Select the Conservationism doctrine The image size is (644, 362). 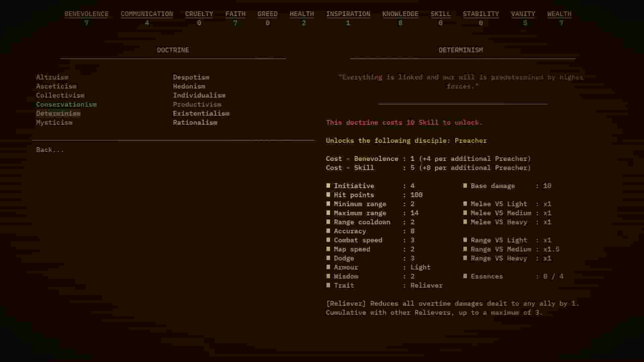point(66,104)
